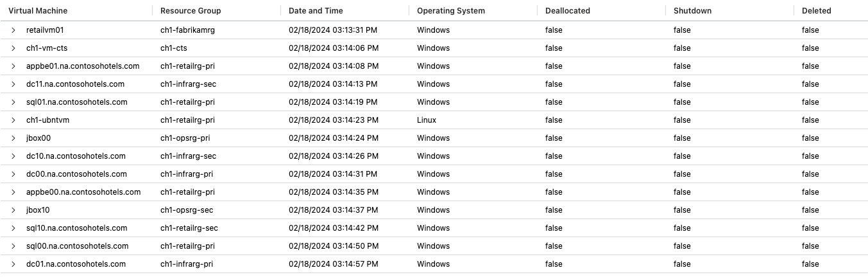
Task: Sort by Deleted column header
Action: click(816, 11)
